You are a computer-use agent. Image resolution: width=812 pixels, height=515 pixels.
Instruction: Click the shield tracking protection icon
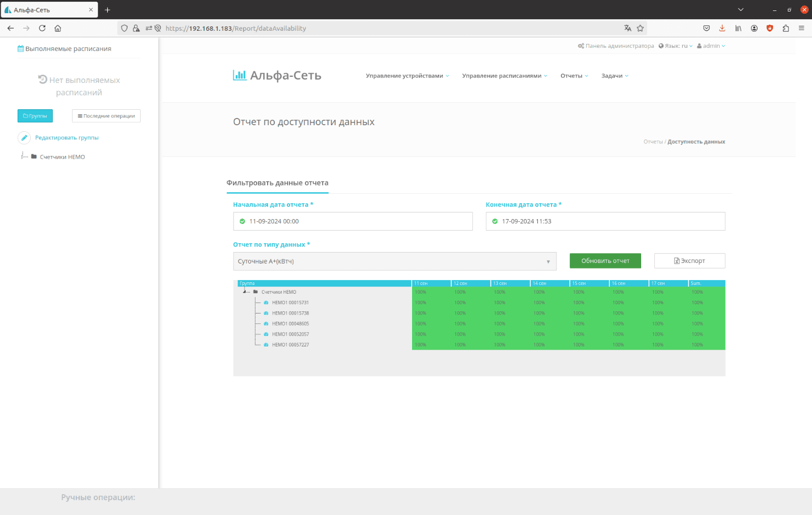tap(124, 28)
